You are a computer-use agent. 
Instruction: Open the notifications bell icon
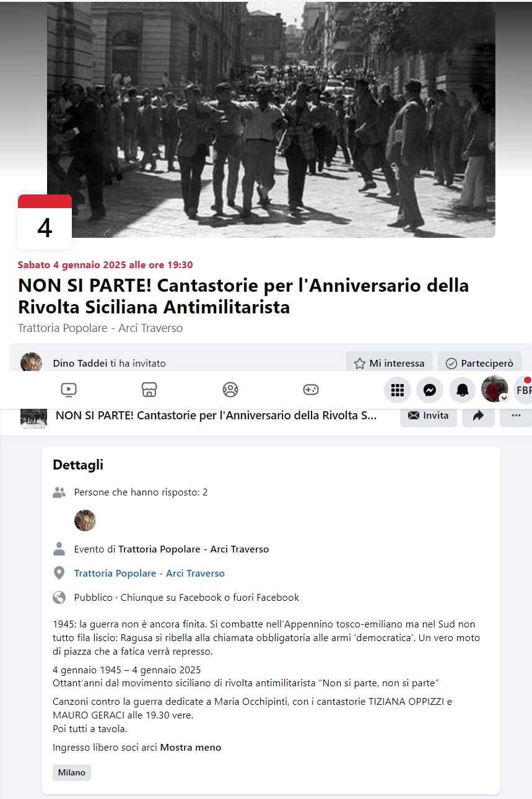coord(463,390)
